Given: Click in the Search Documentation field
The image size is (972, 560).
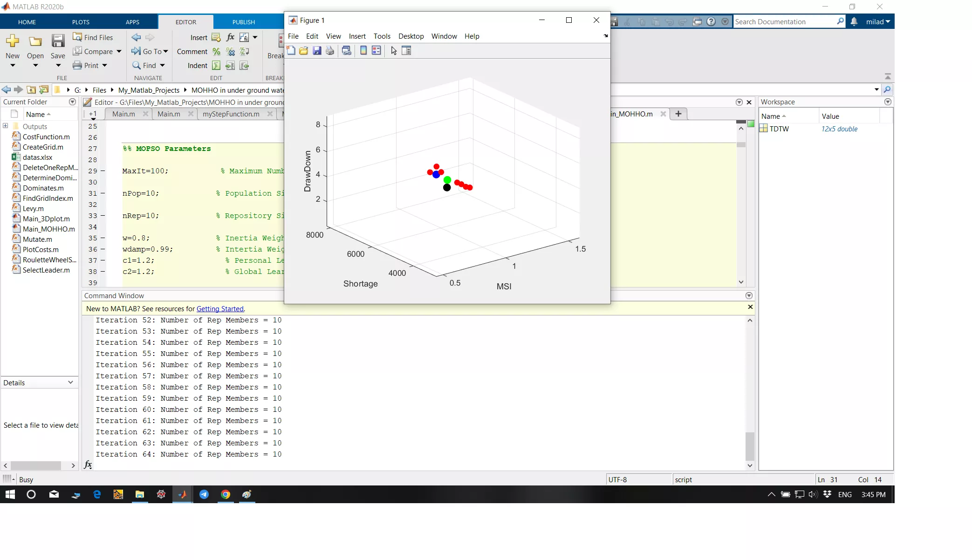Looking at the screenshot, I should click(x=783, y=21).
